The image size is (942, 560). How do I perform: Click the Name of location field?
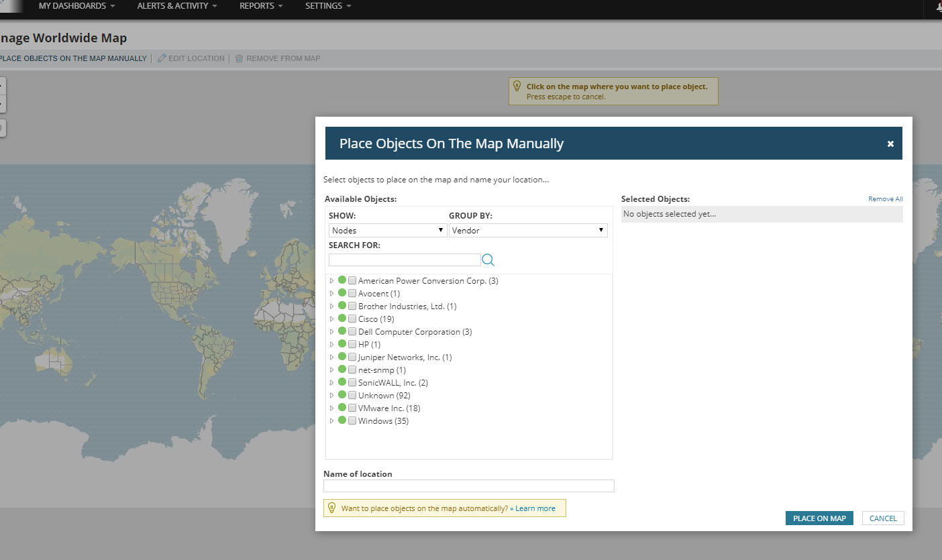click(468, 486)
